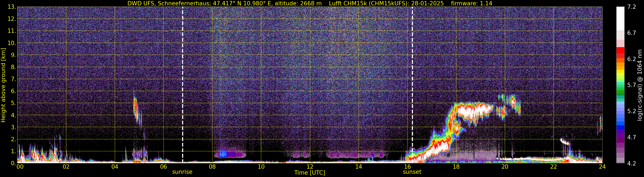Click the '8.' height axis tick label

13,67
